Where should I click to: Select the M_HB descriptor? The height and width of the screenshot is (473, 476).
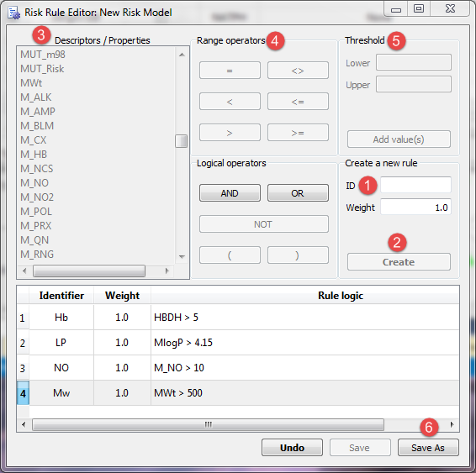(x=34, y=155)
